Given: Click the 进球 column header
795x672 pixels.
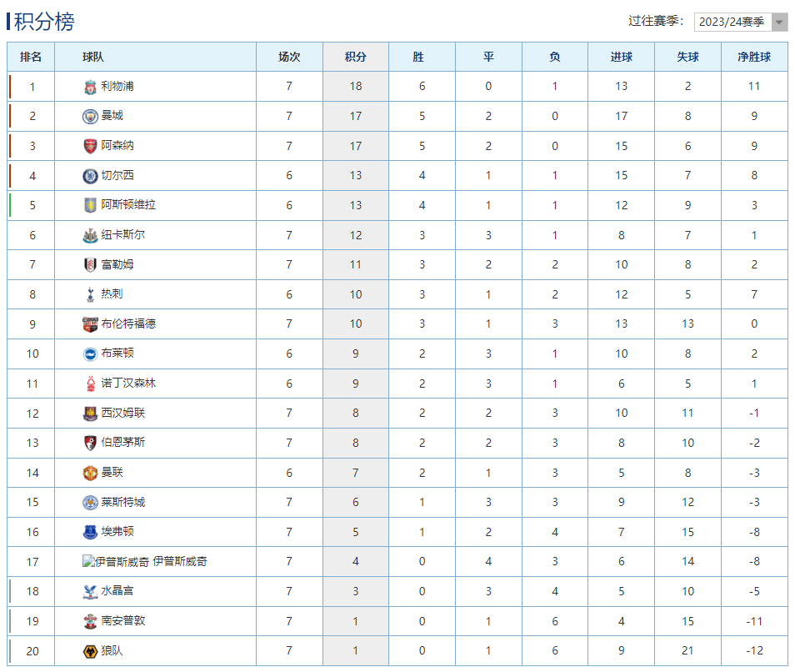Looking at the screenshot, I should (621, 58).
